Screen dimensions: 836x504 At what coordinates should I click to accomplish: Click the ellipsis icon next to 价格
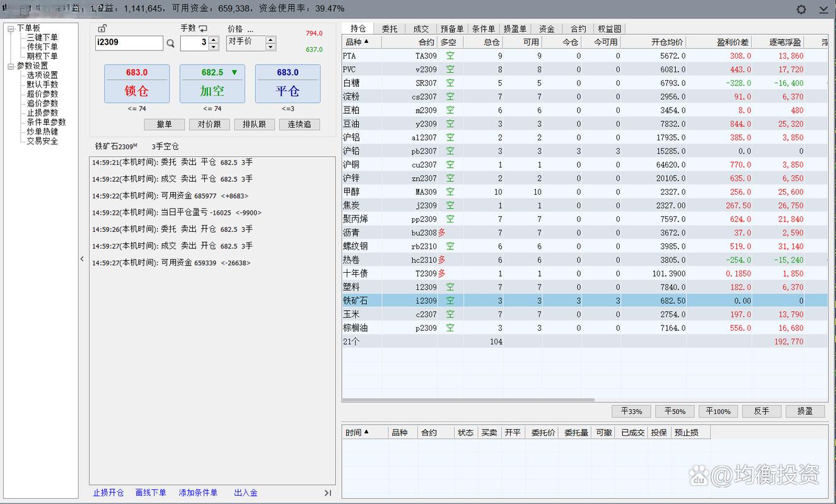click(250, 30)
